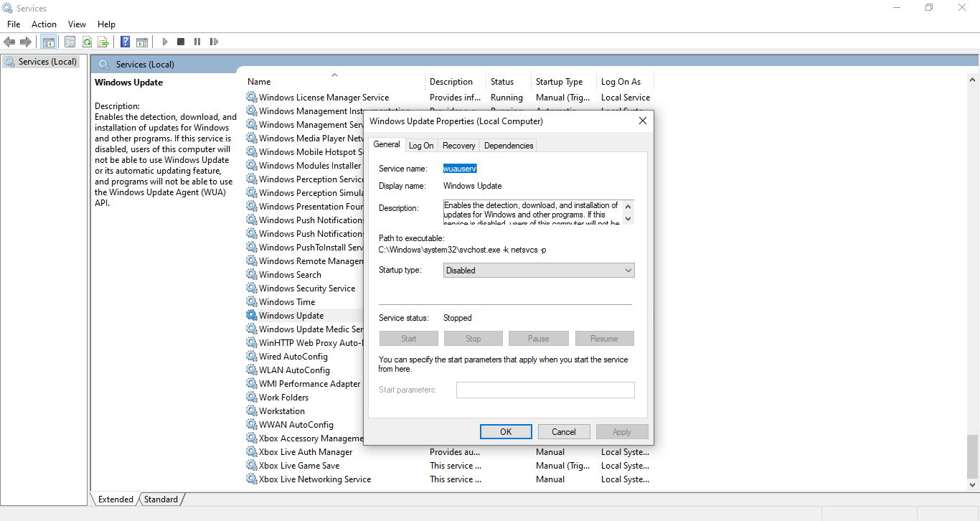Screen dimensions: 980x521
Task: Click Cancel in the properties dialog
Action: coord(564,431)
